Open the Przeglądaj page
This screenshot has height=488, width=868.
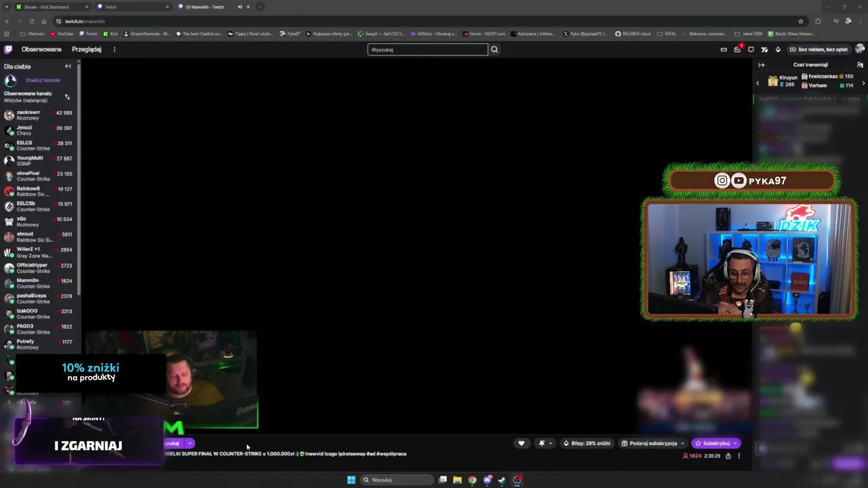coord(87,49)
